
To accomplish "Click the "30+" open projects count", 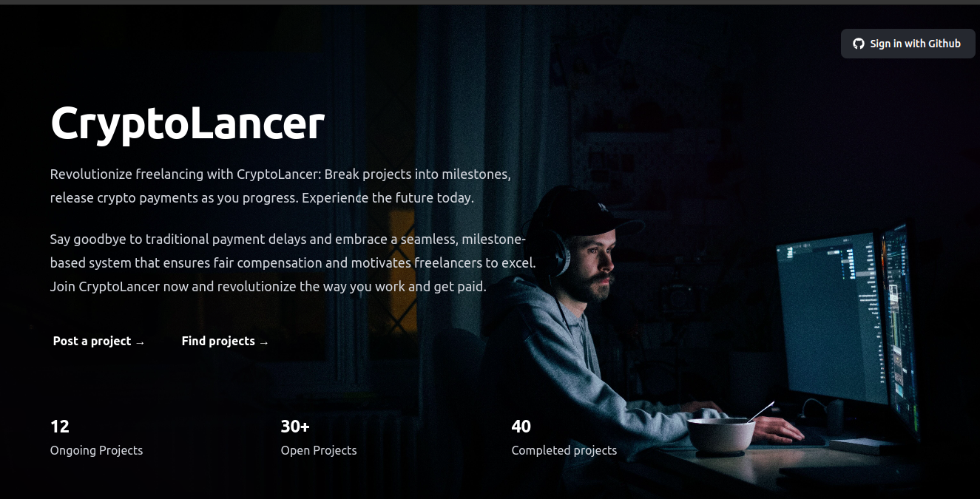I will point(295,427).
